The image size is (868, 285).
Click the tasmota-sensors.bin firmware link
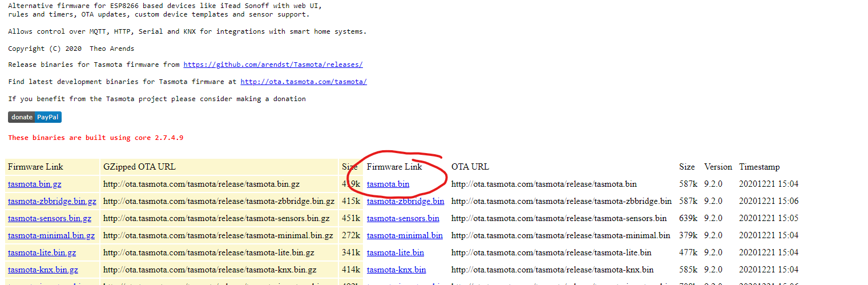pyautogui.click(x=403, y=218)
